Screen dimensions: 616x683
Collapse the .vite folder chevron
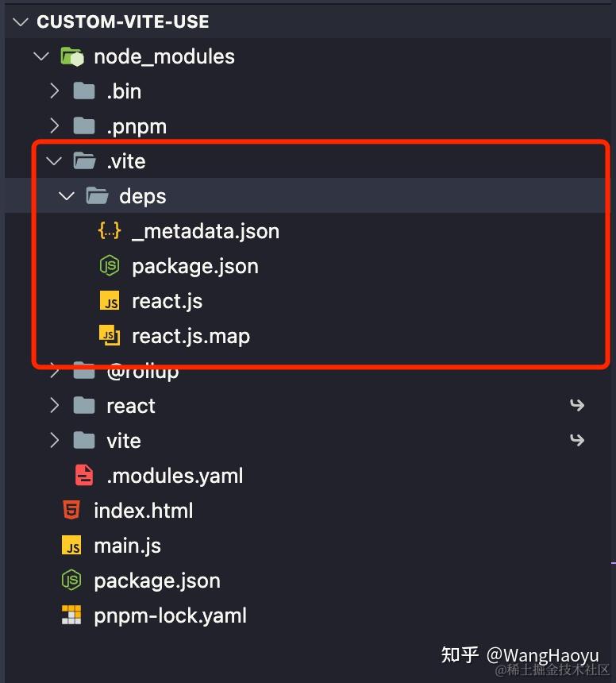pyautogui.click(x=54, y=161)
